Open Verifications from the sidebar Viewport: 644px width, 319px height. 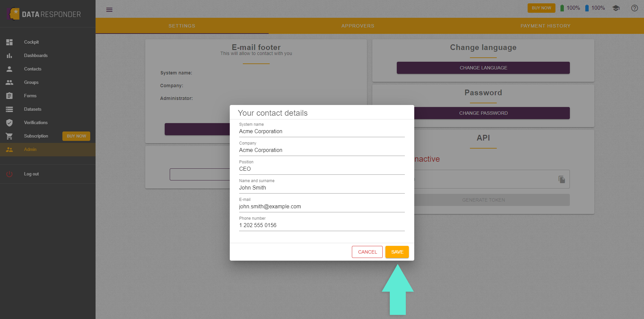click(48, 123)
